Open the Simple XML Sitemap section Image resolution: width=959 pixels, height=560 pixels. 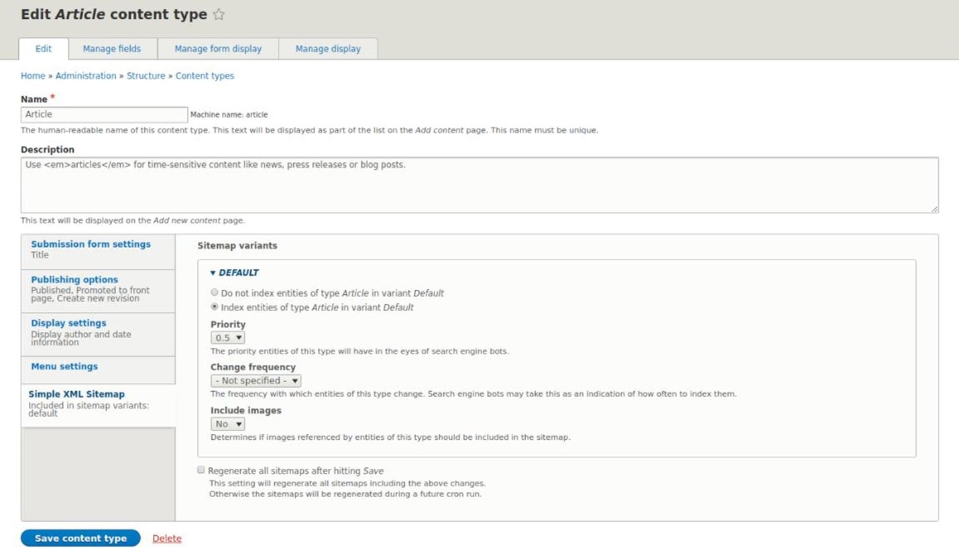pyautogui.click(x=76, y=394)
